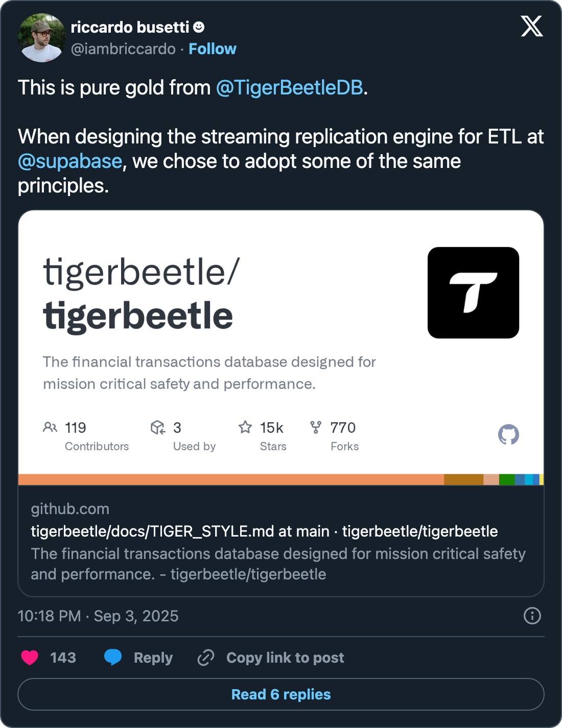Follow the @iambriccardo account

pyautogui.click(x=213, y=49)
